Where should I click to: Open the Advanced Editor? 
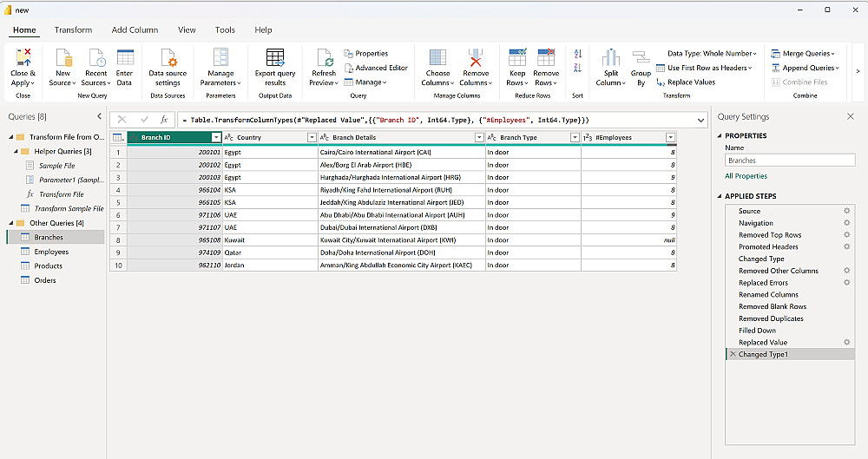click(381, 68)
